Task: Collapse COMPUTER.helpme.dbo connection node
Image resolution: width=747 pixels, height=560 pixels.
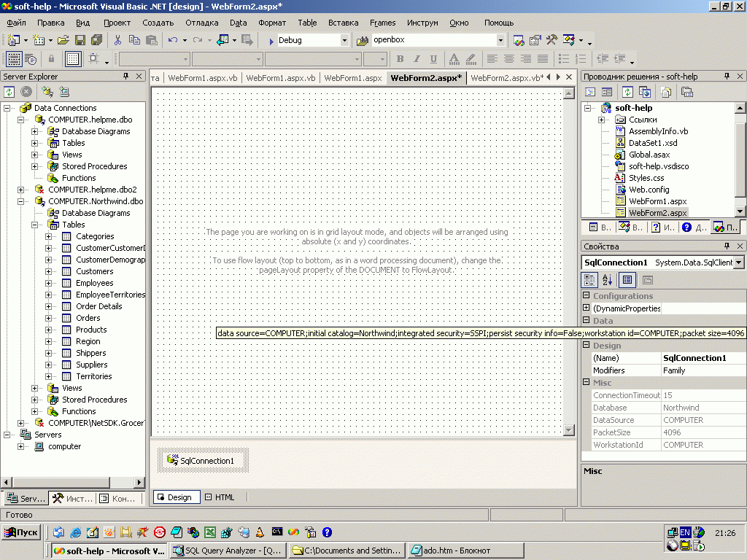Action: click(x=21, y=120)
